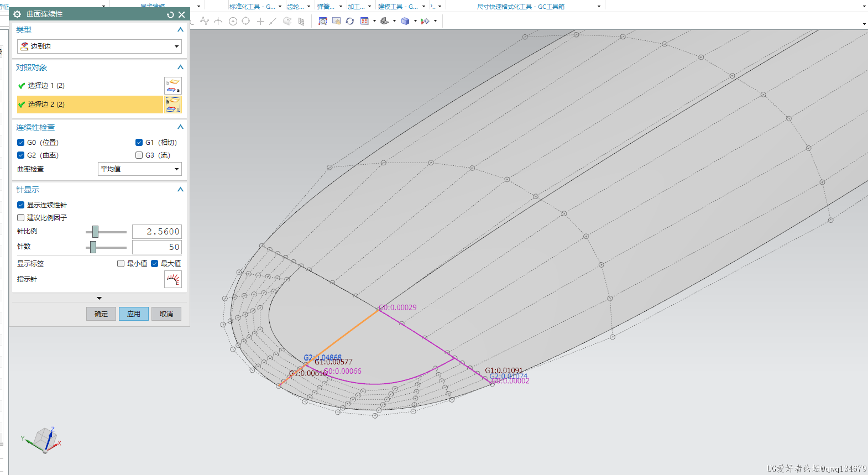Toggle the G0 (位置) checkbox

(x=21, y=143)
